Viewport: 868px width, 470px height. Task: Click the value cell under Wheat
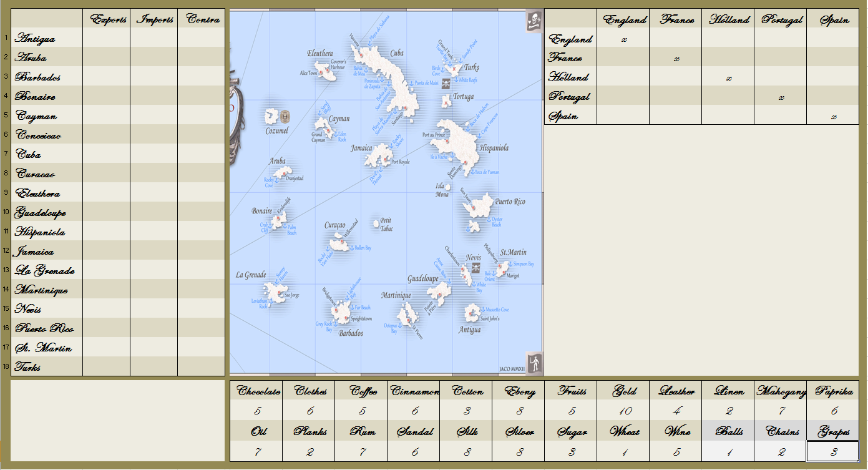tap(623, 451)
